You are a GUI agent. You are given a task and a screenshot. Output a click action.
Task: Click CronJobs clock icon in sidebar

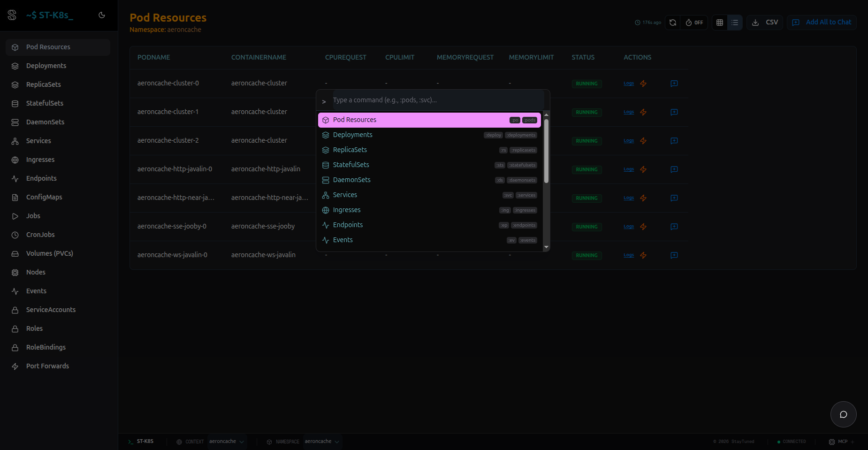(15, 235)
